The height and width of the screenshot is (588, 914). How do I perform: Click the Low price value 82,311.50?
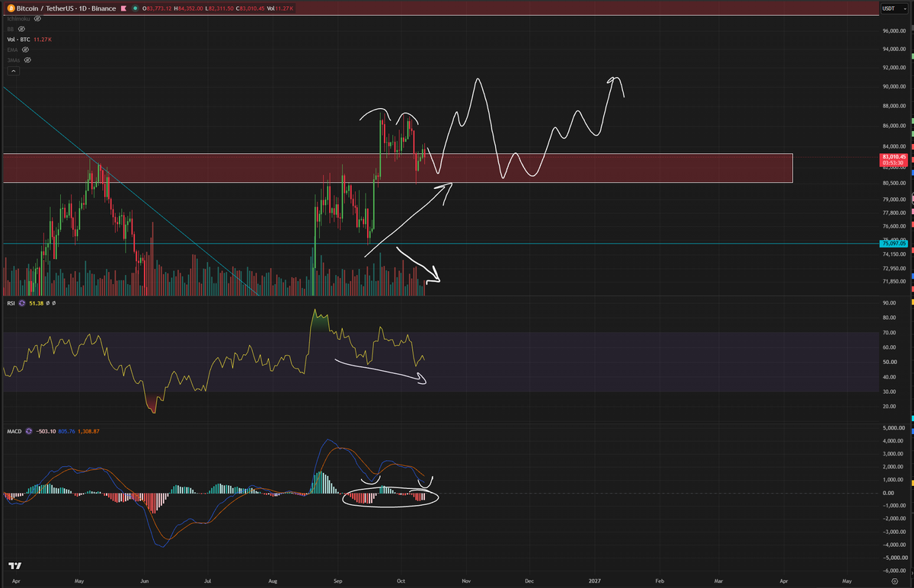click(221, 8)
